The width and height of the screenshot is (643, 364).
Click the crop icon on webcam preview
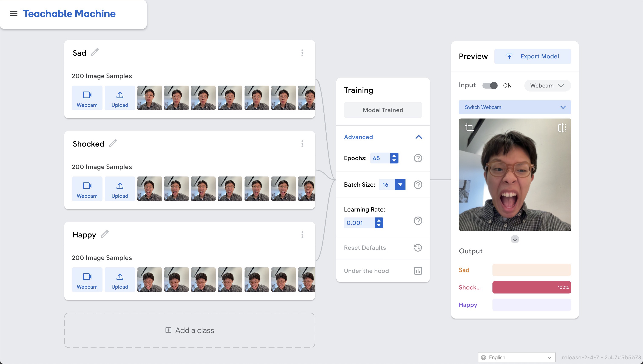point(469,128)
